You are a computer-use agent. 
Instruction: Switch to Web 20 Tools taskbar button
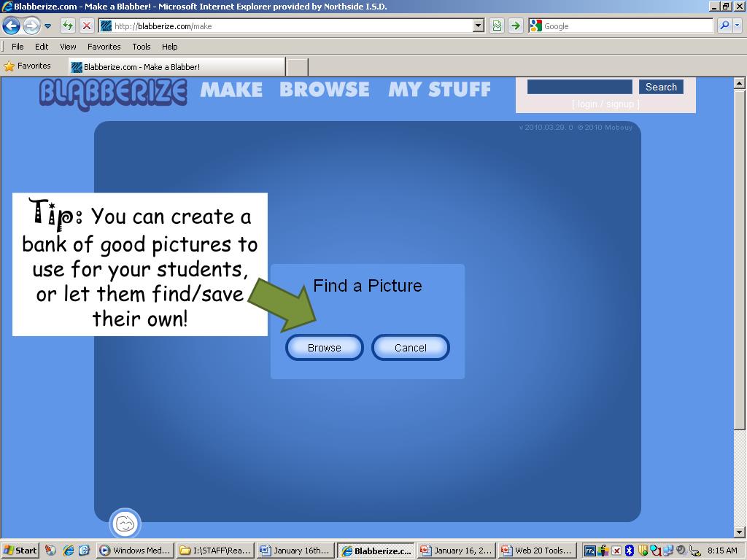[538, 551]
